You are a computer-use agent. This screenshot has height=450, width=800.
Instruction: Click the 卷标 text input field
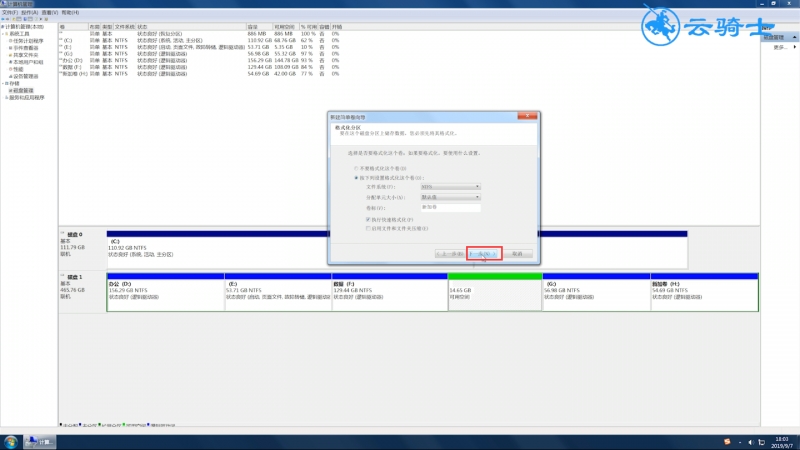450,207
